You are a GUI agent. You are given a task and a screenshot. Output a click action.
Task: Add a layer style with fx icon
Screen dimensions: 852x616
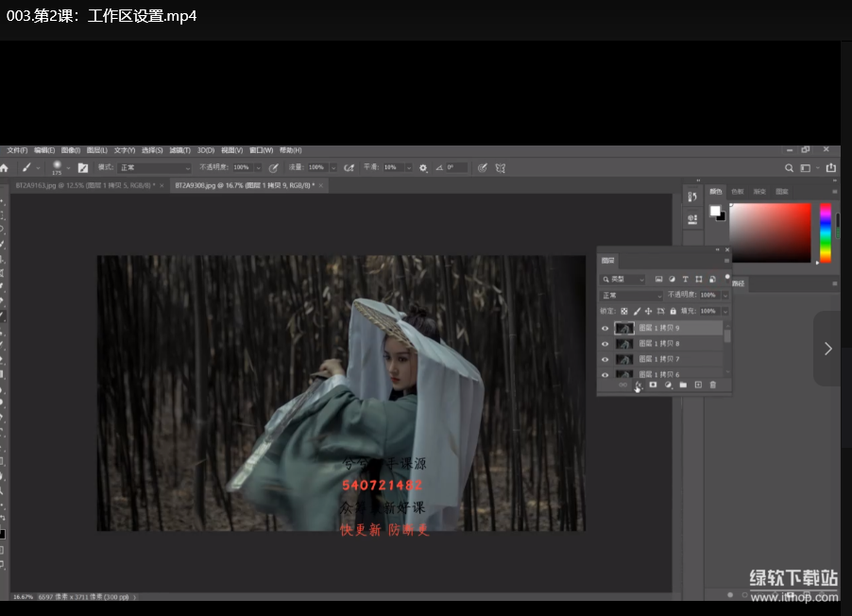point(639,385)
